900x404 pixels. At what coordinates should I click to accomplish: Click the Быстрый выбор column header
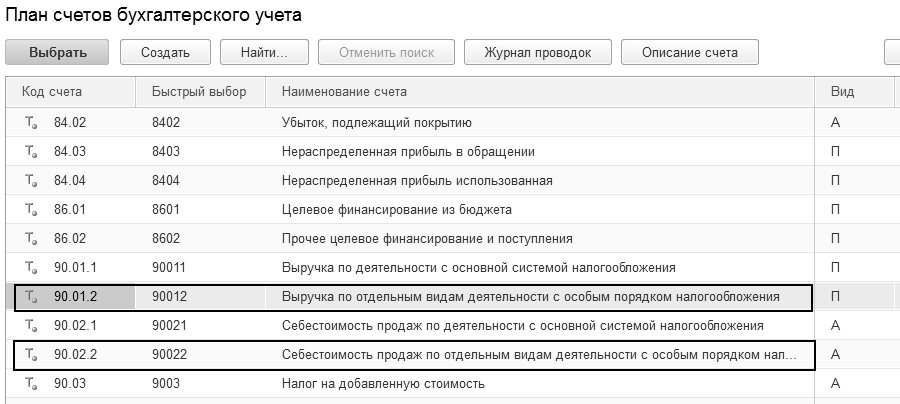coord(198,92)
